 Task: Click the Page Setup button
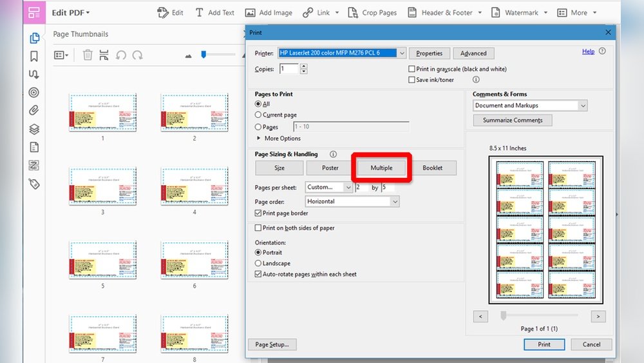pyautogui.click(x=272, y=344)
